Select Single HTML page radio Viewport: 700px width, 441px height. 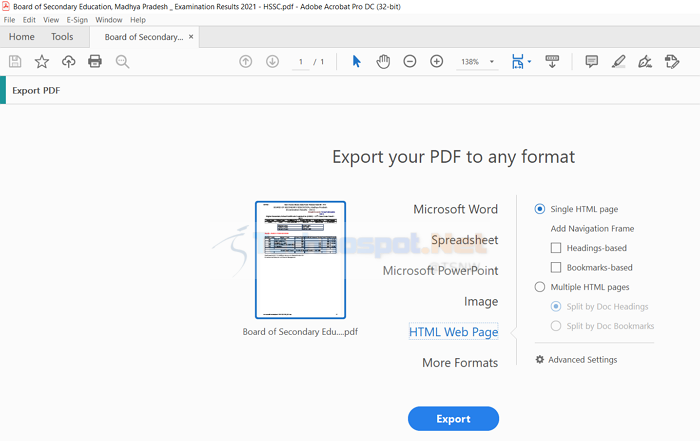[x=540, y=209]
